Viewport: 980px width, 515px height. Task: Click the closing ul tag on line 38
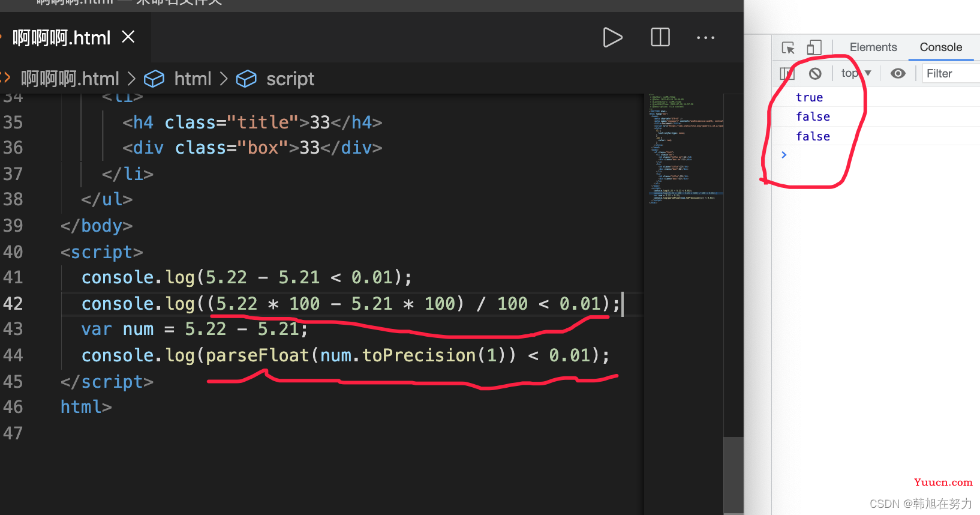pyautogui.click(x=107, y=199)
